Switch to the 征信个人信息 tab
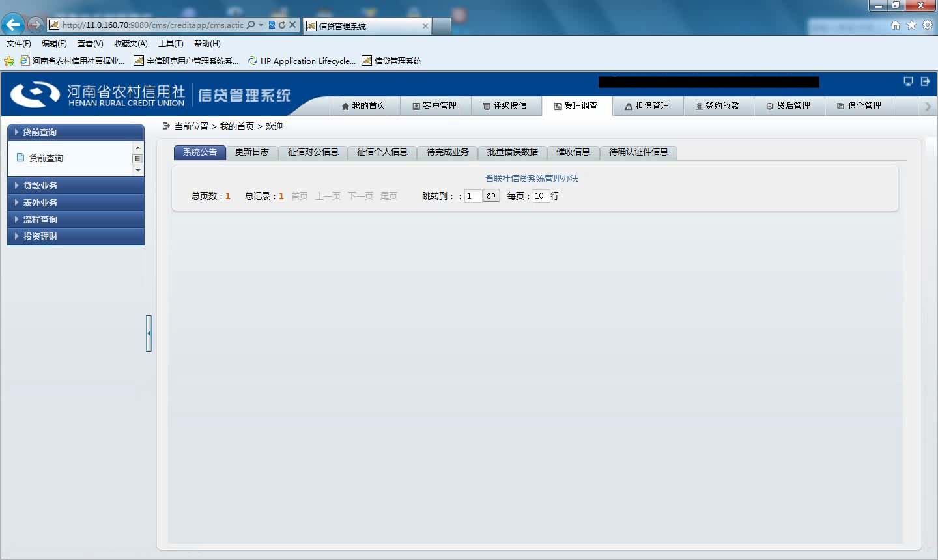 point(382,152)
